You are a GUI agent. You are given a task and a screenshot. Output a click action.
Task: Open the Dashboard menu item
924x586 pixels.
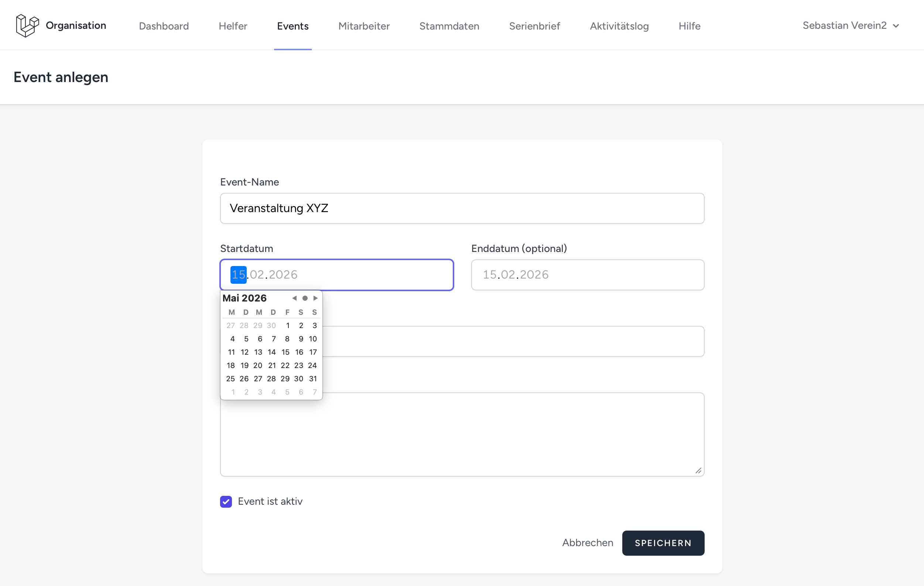164,26
